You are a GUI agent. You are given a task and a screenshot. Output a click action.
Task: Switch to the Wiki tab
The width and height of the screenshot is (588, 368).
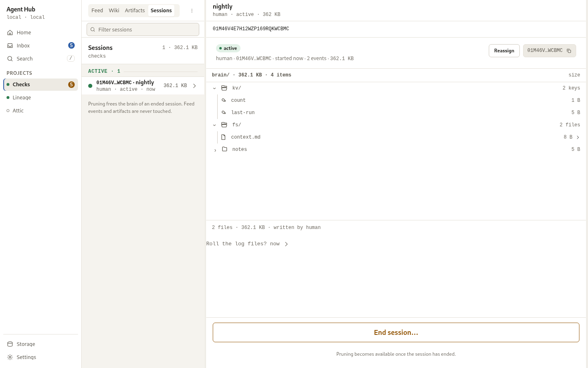point(114,11)
